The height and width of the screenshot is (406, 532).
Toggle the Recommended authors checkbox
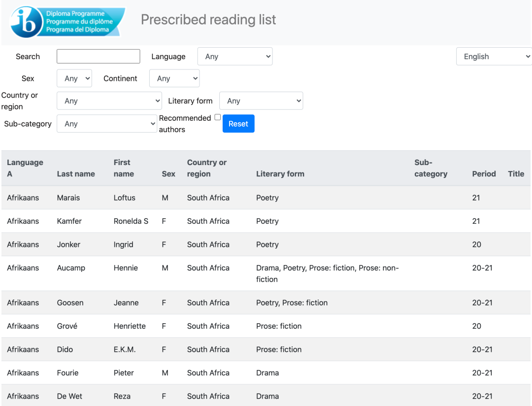click(217, 117)
